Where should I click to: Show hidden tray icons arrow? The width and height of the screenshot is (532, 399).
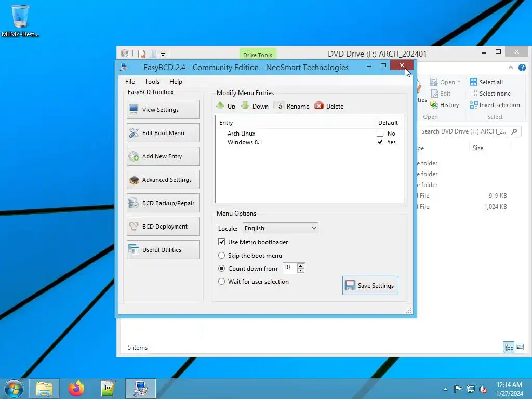tap(445, 389)
